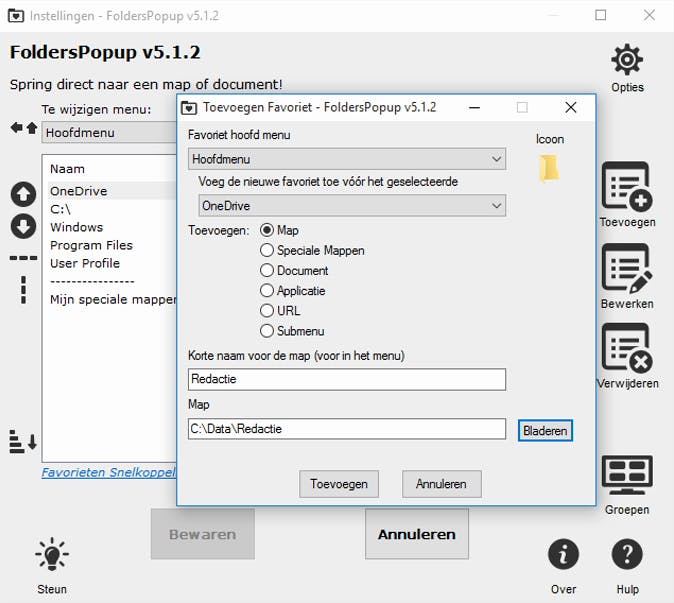Viewport: 674px width, 603px height.
Task: Minimize the Toevoegen Favoriet dialog
Action: (475, 107)
